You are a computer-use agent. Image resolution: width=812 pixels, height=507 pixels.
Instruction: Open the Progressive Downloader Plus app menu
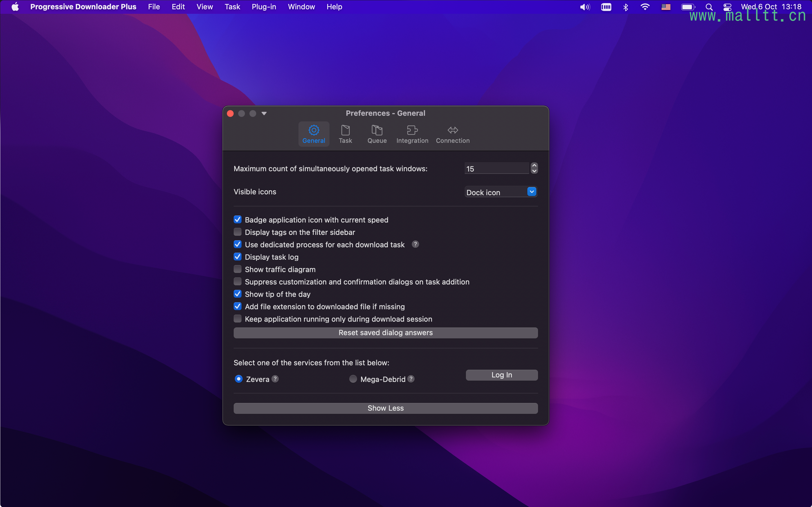pyautogui.click(x=83, y=7)
